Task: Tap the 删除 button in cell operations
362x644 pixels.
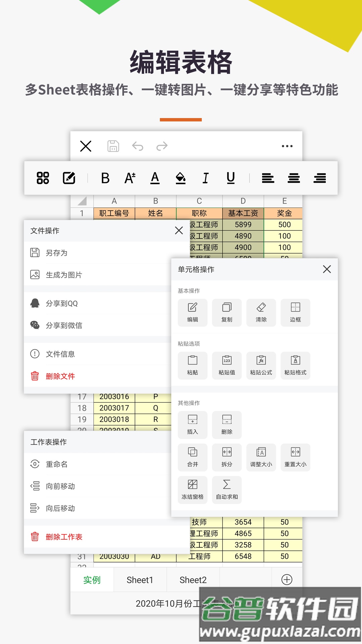Action: point(227,425)
